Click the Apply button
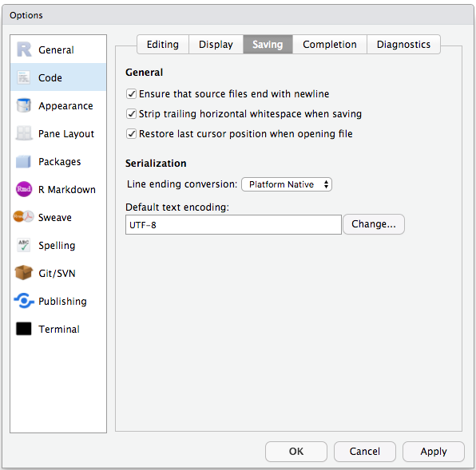 (434, 452)
